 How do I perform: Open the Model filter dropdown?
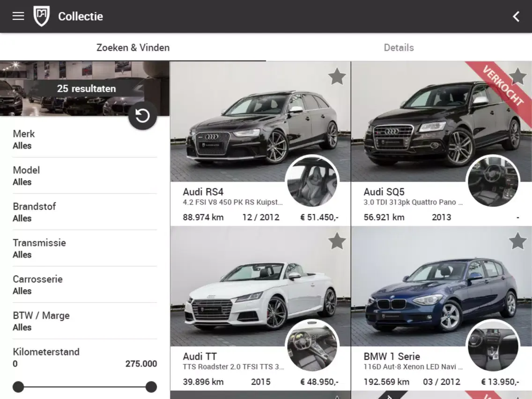(x=85, y=176)
